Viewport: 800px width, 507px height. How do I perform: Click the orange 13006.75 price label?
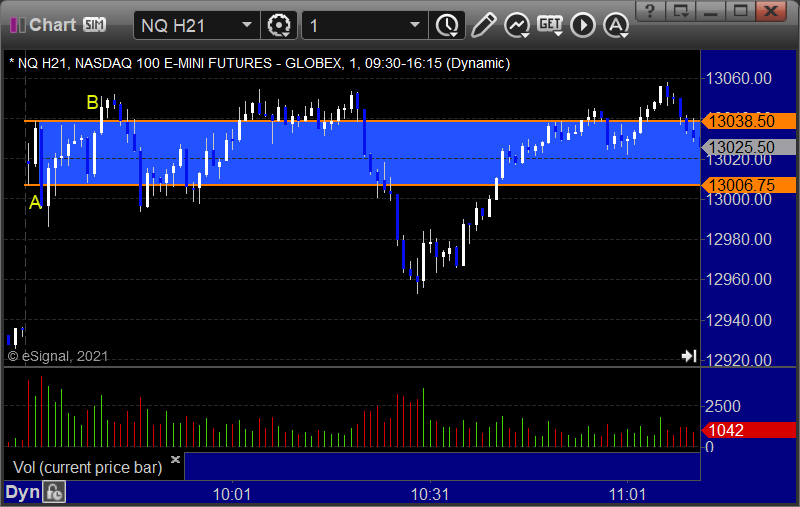pyautogui.click(x=749, y=185)
